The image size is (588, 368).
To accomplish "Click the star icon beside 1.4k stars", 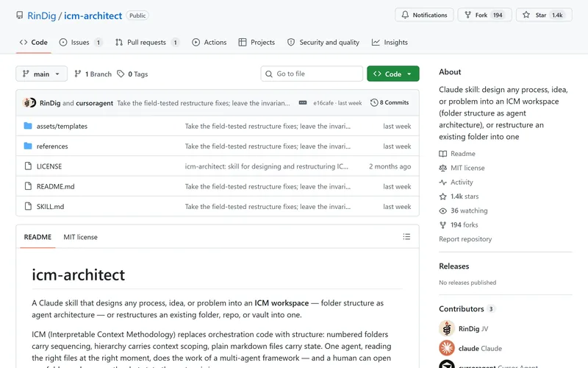I will coord(443,197).
